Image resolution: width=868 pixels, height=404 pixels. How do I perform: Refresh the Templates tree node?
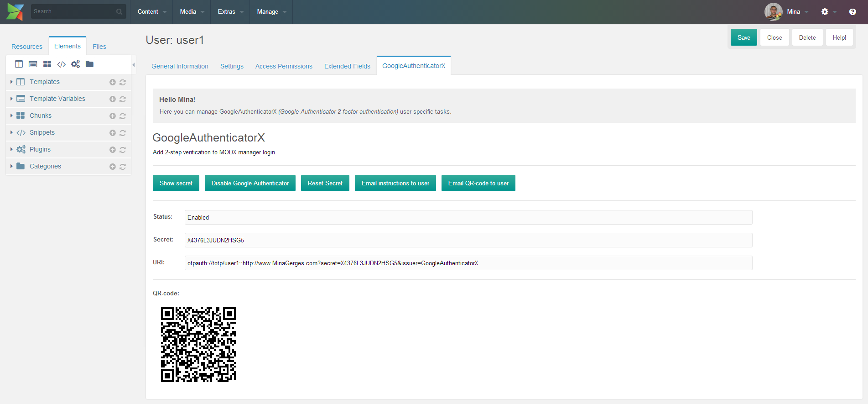[x=123, y=82]
